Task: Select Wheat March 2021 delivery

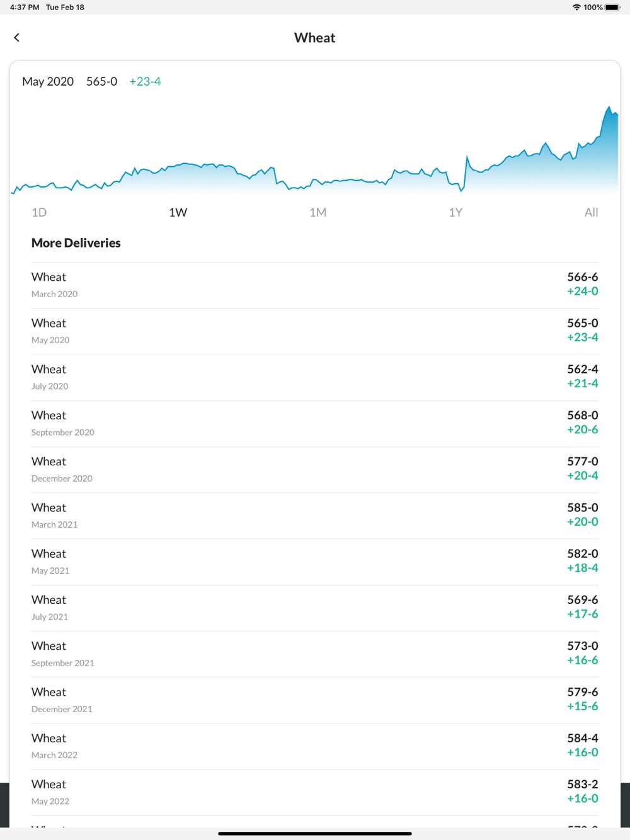Action: (x=315, y=516)
